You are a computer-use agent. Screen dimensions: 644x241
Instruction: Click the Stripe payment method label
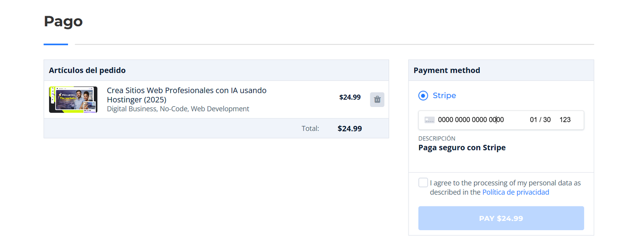[x=444, y=96]
